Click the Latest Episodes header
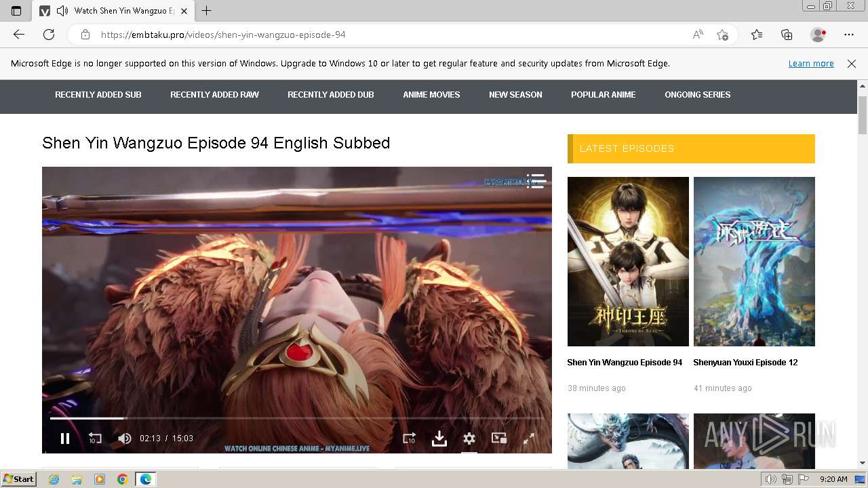 [x=691, y=148]
